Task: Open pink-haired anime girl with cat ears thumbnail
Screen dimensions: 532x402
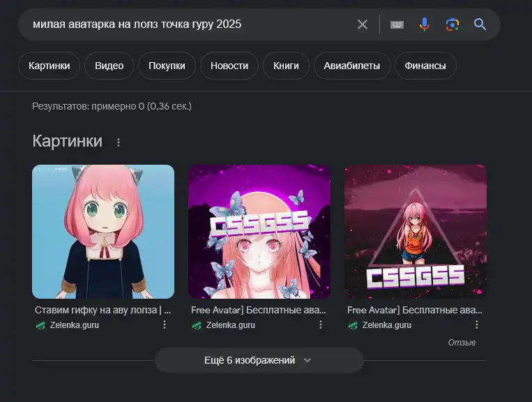Action: pyautogui.click(x=103, y=232)
